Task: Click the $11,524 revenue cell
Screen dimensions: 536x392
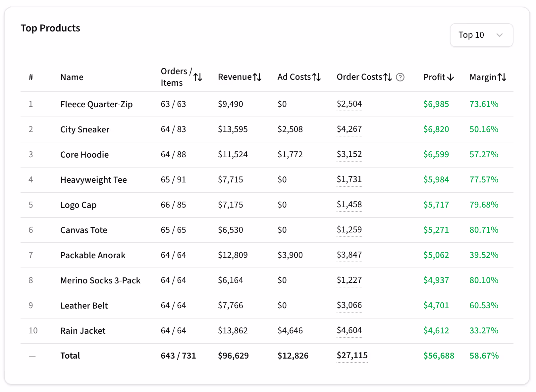Action: (233, 155)
